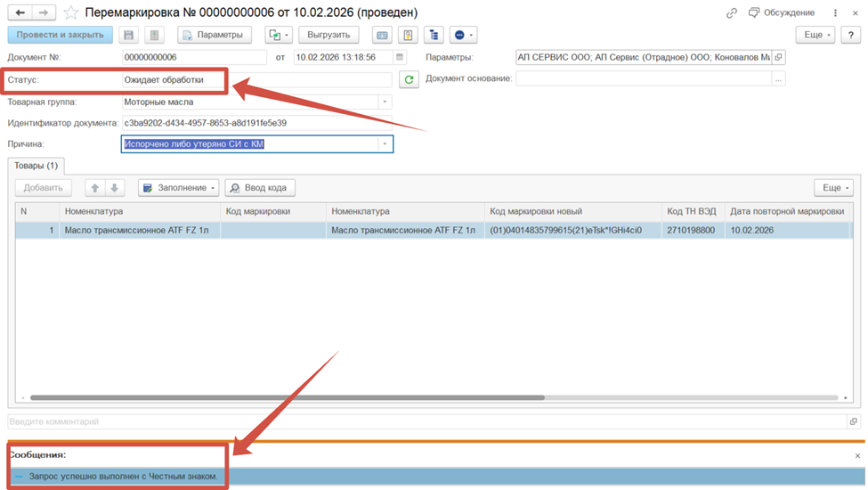The width and height of the screenshot is (868, 490).
Task: Open the Заполнение dropdown menu
Action: point(179,188)
